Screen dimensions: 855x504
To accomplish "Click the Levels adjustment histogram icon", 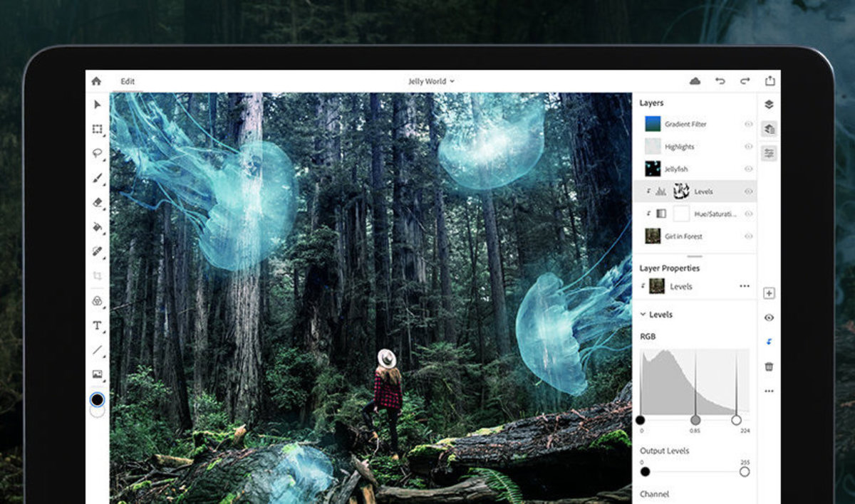I will click(x=660, y=191).
